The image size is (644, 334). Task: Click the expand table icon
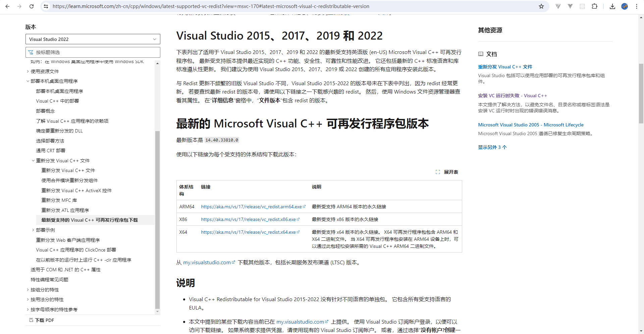click(x=438, y=172)
